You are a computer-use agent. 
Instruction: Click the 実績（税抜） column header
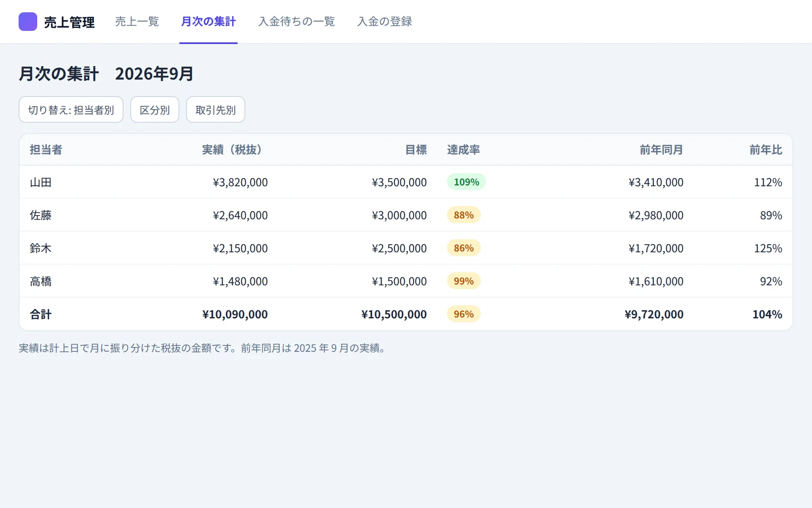[235, 150]
